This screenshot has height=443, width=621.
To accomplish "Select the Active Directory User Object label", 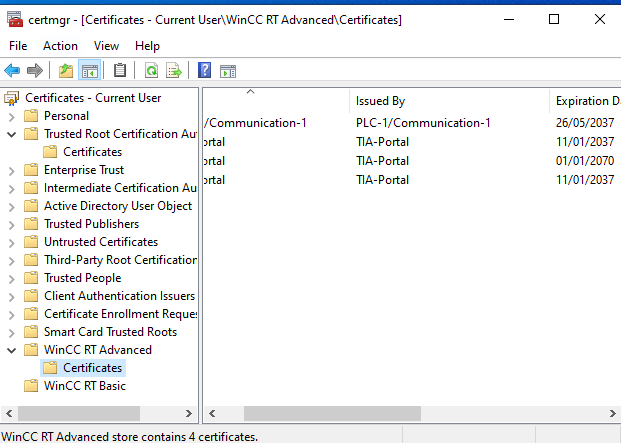I will 118,206.
